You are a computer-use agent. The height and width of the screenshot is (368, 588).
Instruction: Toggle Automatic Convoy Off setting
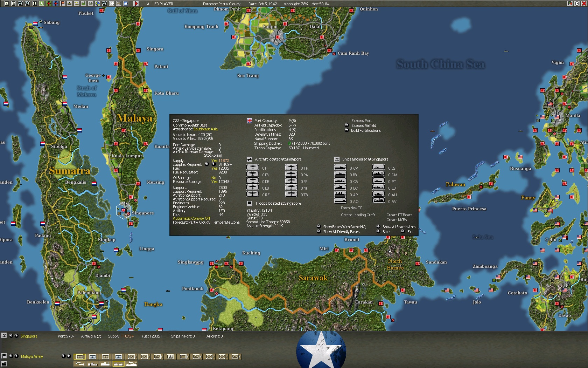click(191, 218)
